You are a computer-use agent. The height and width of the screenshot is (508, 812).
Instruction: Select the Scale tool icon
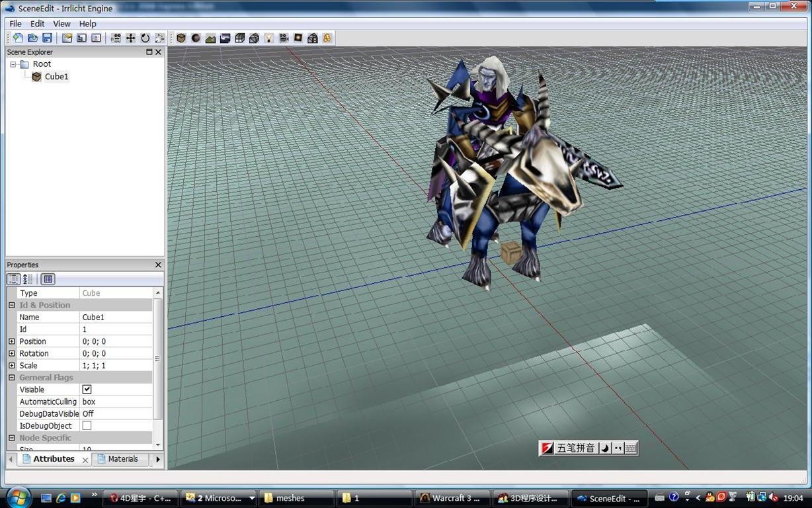[159, 38]
